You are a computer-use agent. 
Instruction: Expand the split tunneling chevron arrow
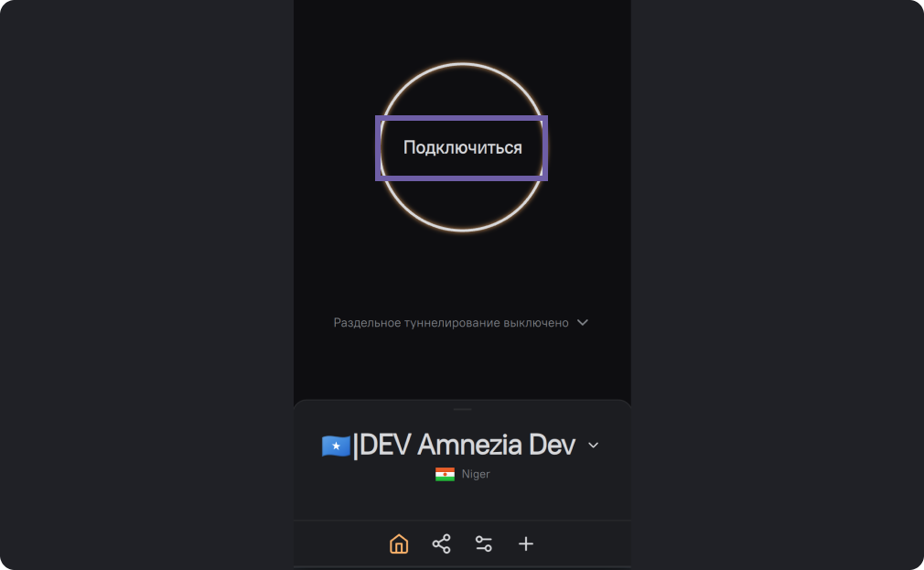pyautogui.click(x=583, y=323)
